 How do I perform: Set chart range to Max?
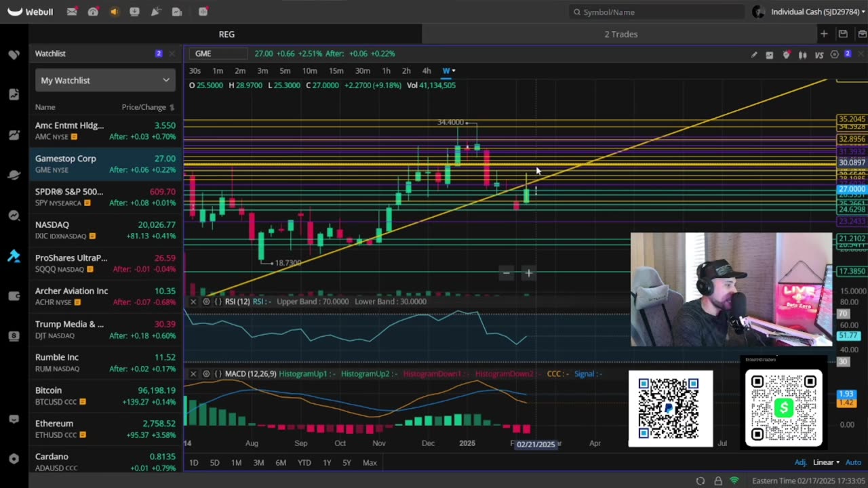pos(370,462)
